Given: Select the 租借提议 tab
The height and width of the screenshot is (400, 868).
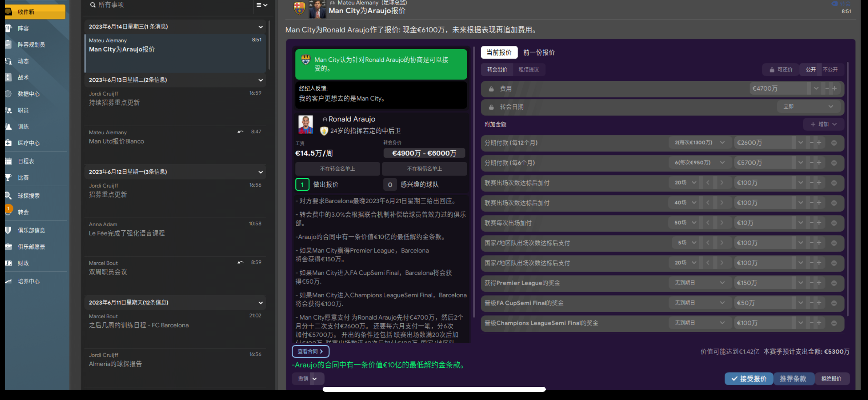Looking at the screenshot, I should [x=528, y=70].
